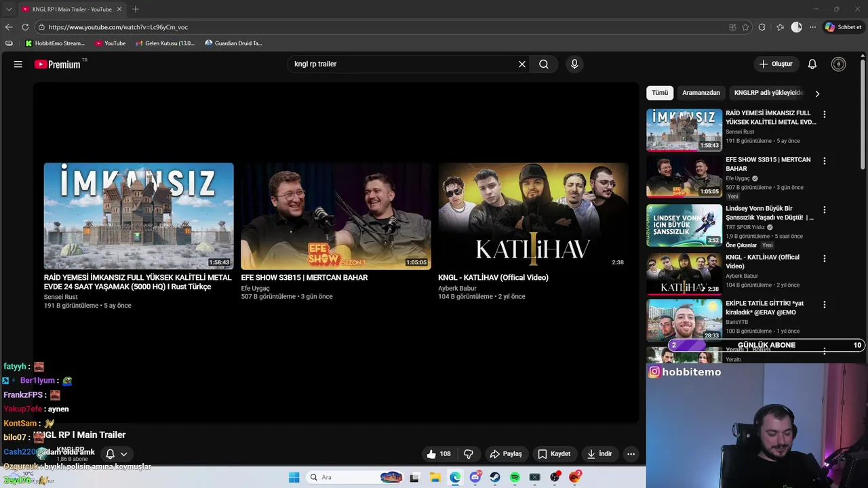The image size is (868, 488).
Task: Open the Gelen Kutusu bookmark
Action: tap(165, 43)
